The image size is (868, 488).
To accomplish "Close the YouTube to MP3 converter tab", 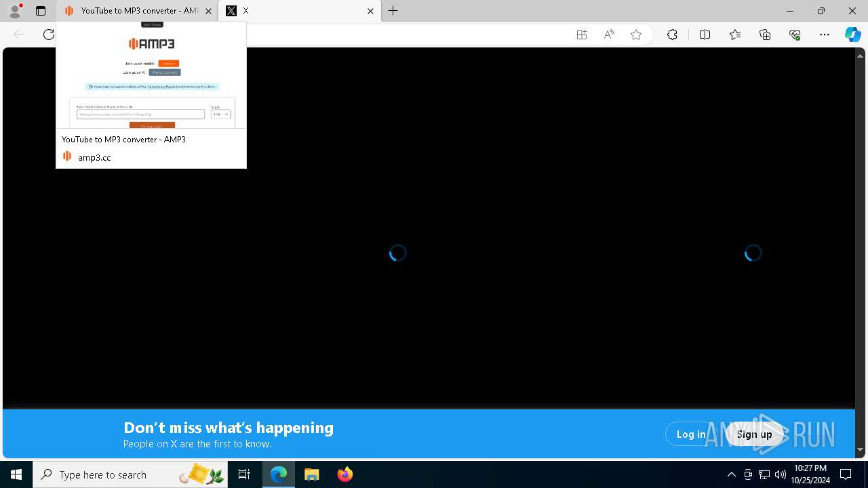I will [x=208, y=11].
